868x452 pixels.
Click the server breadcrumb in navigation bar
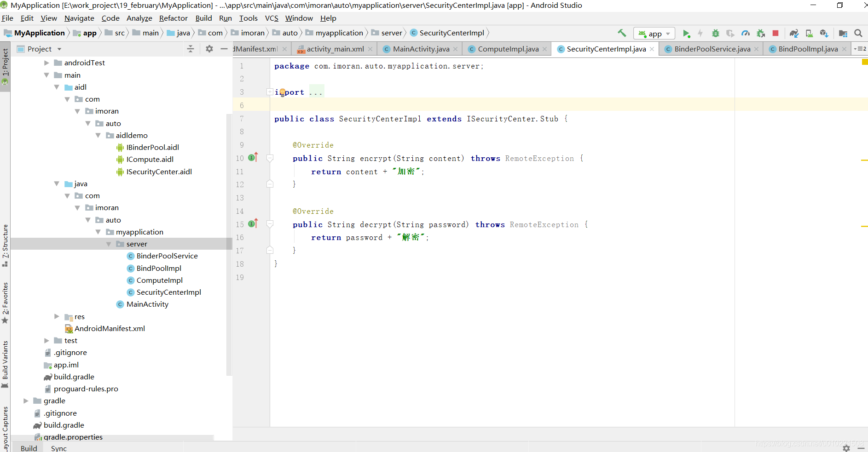click(387, 33)
